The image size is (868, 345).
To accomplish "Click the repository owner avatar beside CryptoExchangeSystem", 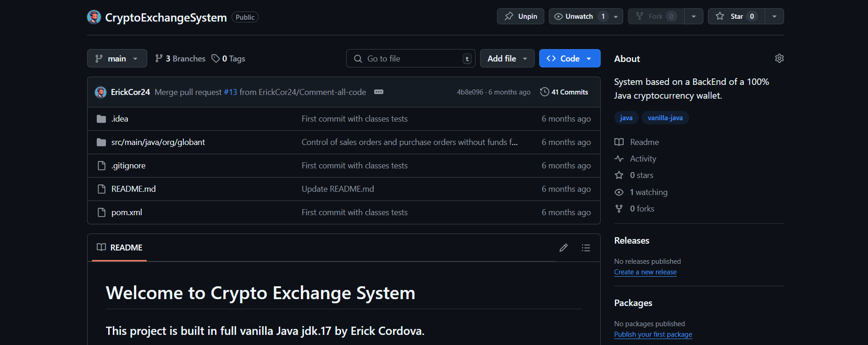I will point(94,17).
